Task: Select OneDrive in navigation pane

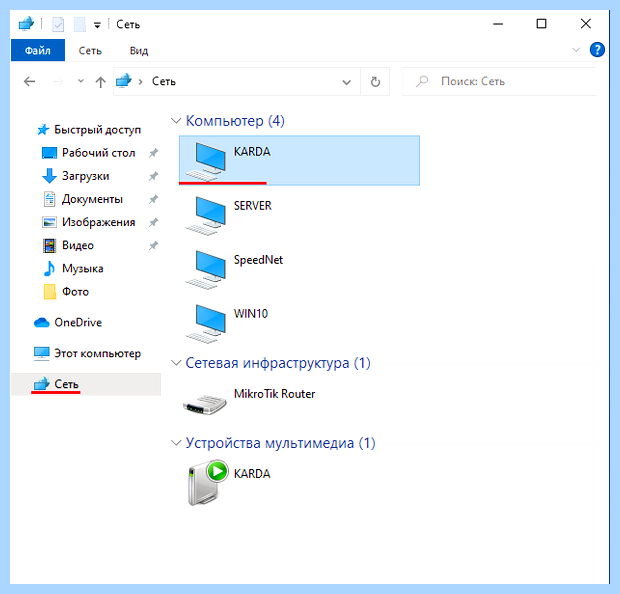Action: pos(78,323)
